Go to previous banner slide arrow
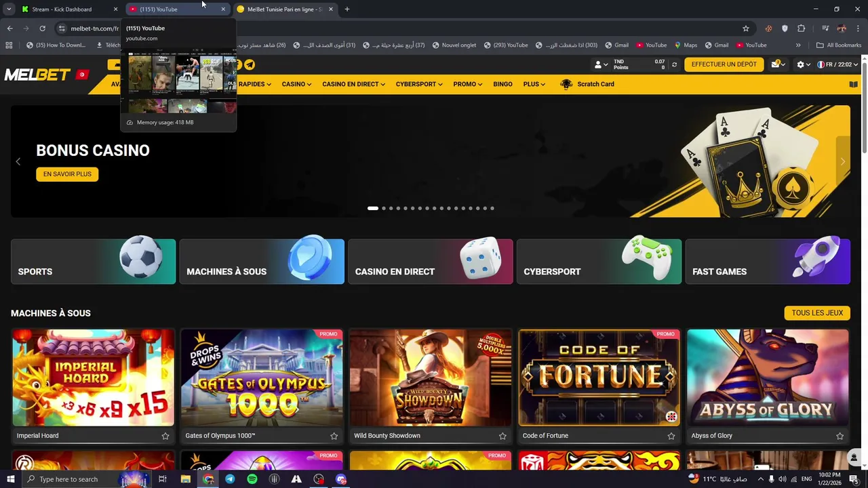Image resolution: width=868 pixels, height=488 pixels. (18, 161)
